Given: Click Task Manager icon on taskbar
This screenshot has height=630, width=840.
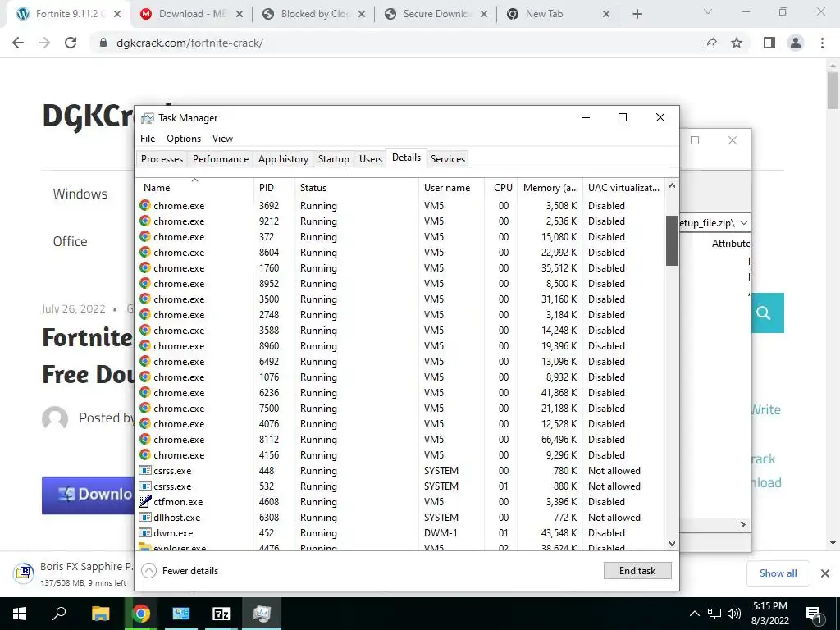Looking at the screenshot, I should click(262, 614).
